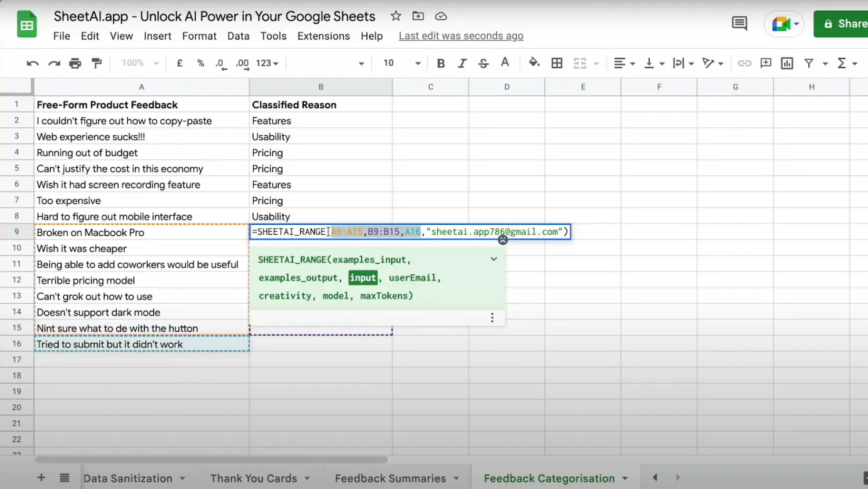Viewport: 868px width, 489px height.
Task: Open number format 123 dropdown
Action: [x=267, y=63]
